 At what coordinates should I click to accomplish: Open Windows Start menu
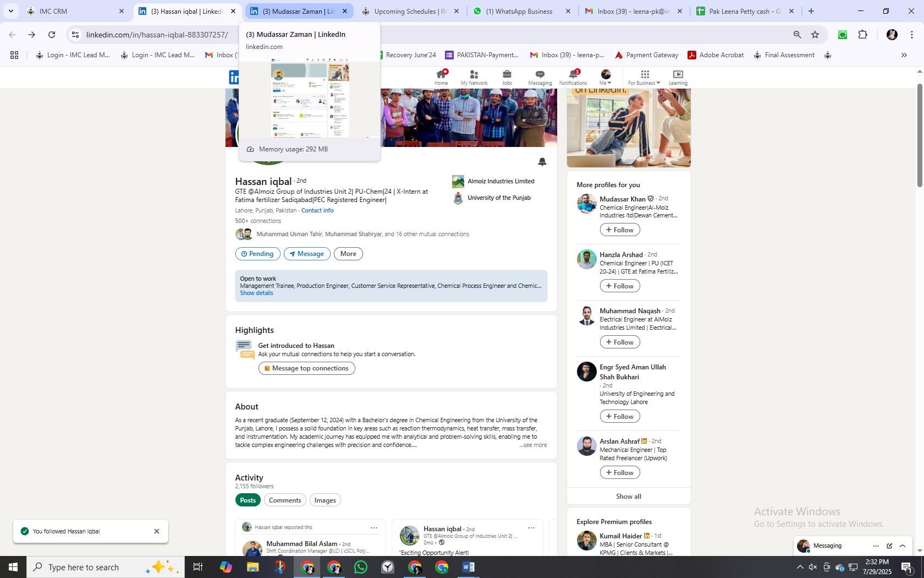pyautogui.click(x=13, y=567)
